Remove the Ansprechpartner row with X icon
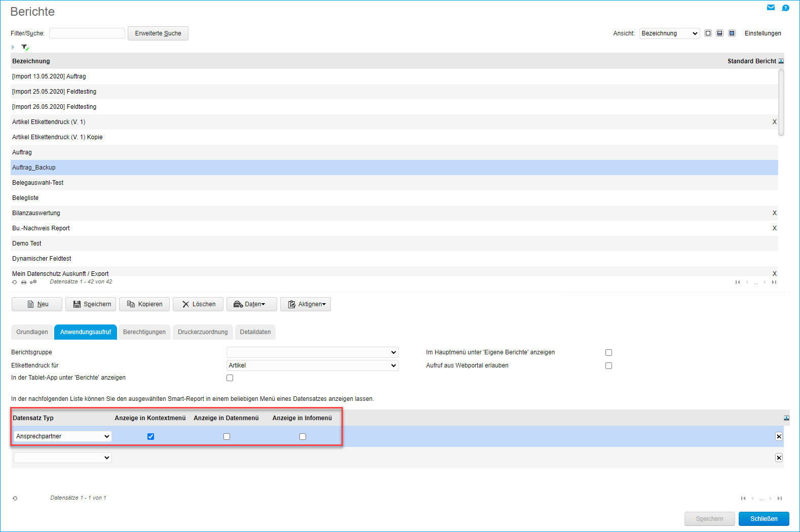The image size is (800, 532). (x=779, y=436)
